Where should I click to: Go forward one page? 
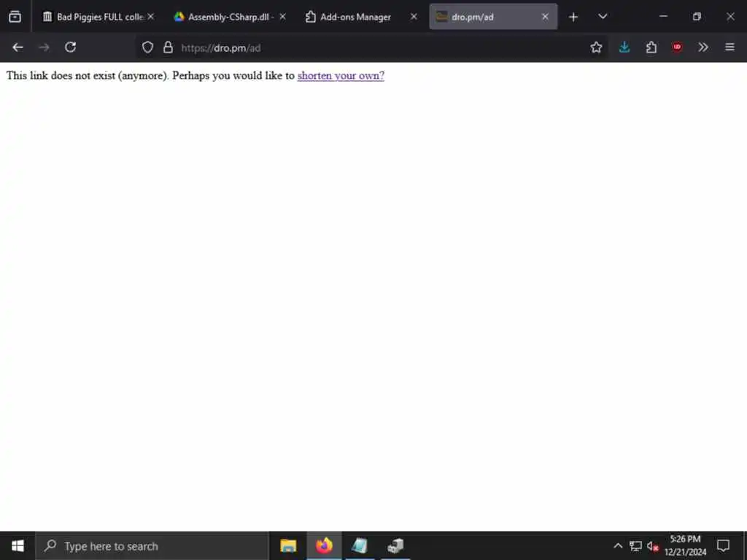pos(44,47)
